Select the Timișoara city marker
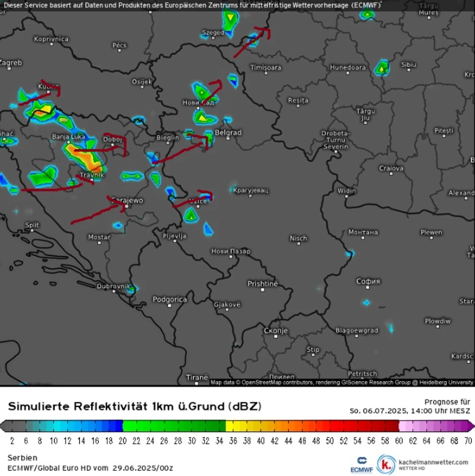Image resolution: width=475 pixels, height=476 pixels. pos(266,73)
